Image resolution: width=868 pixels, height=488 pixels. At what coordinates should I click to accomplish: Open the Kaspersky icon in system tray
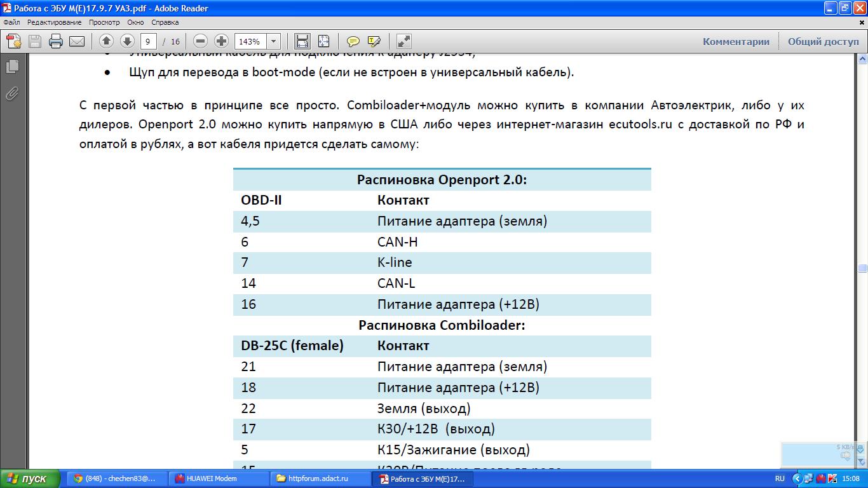pos(832,478)
